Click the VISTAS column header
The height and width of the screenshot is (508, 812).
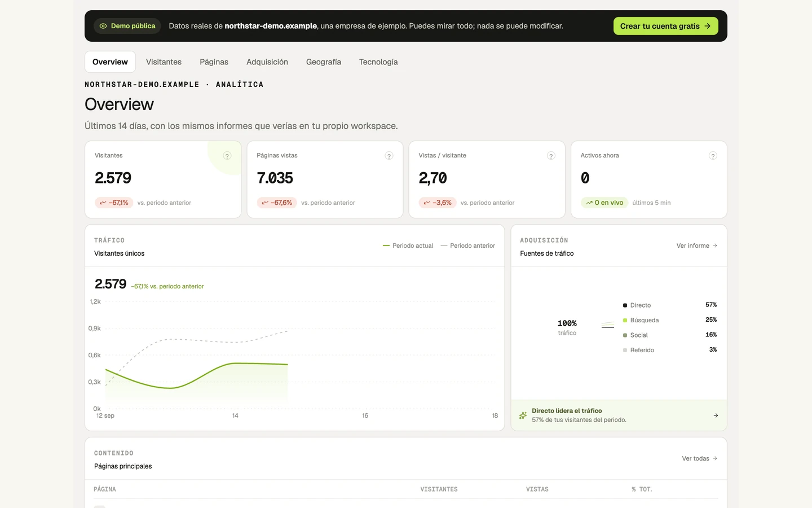[537, 489]
